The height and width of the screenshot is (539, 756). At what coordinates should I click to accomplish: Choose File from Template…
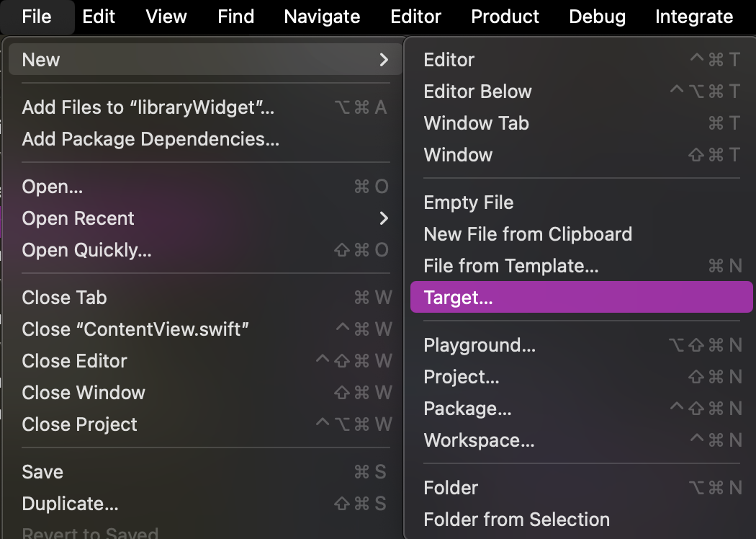582,265
